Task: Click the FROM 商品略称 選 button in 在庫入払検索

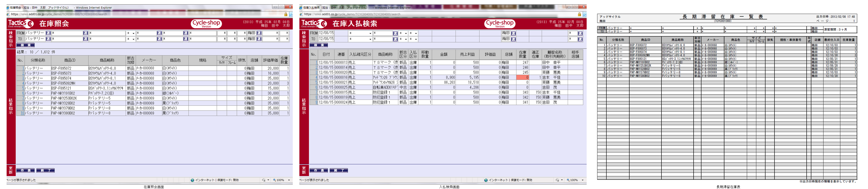Action: coord(395,33)
